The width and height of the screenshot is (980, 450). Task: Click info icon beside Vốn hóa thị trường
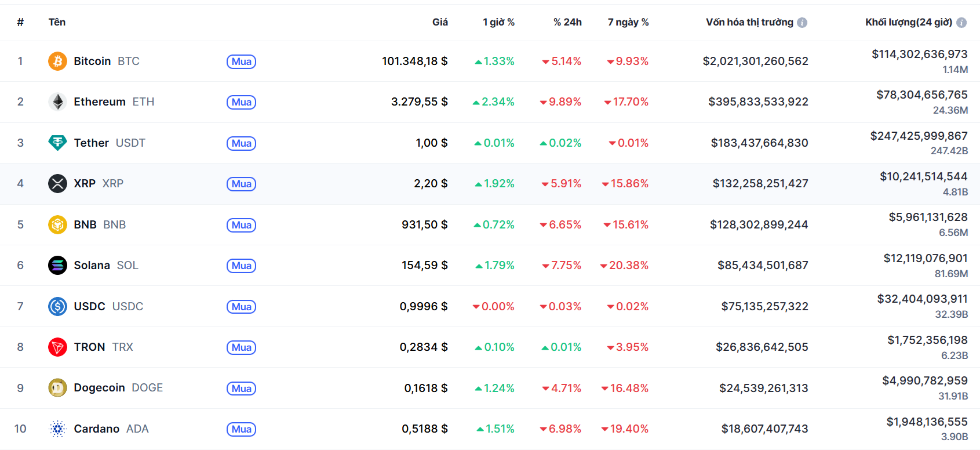(x=802, y=23)
